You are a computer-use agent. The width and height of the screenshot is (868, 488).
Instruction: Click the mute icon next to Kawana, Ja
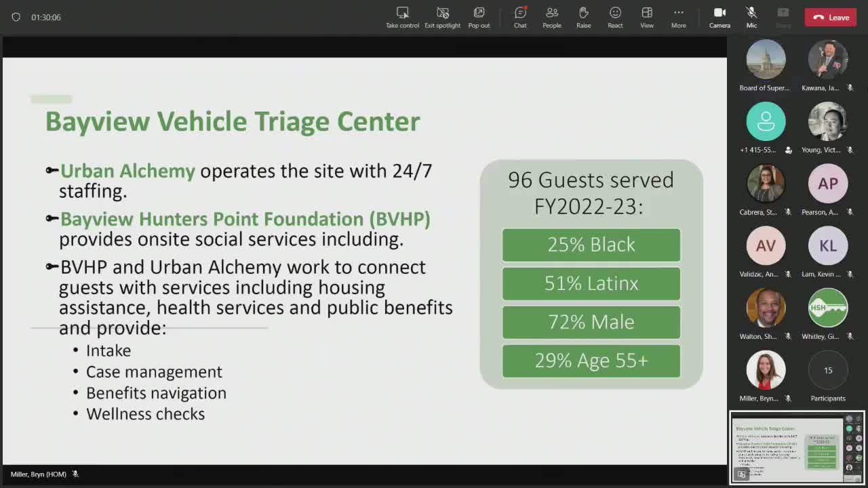point(849,88)
